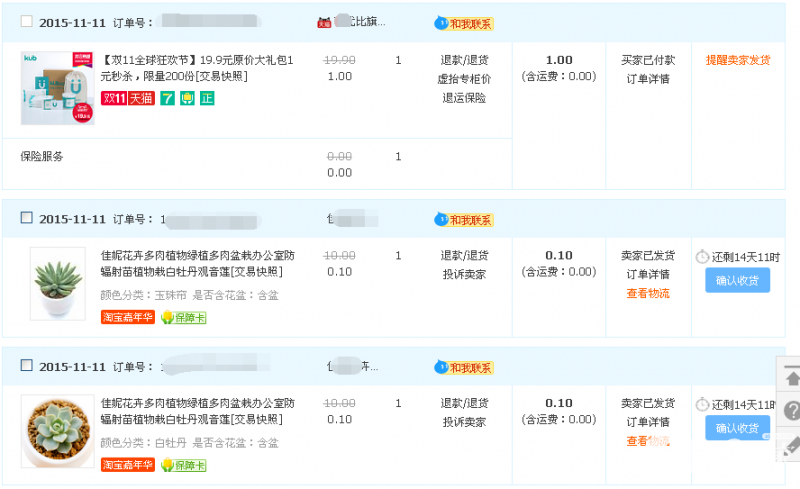Open 查看物流 for the second order
The height and width of the screenshot is (489, 800).
(648, 293)
